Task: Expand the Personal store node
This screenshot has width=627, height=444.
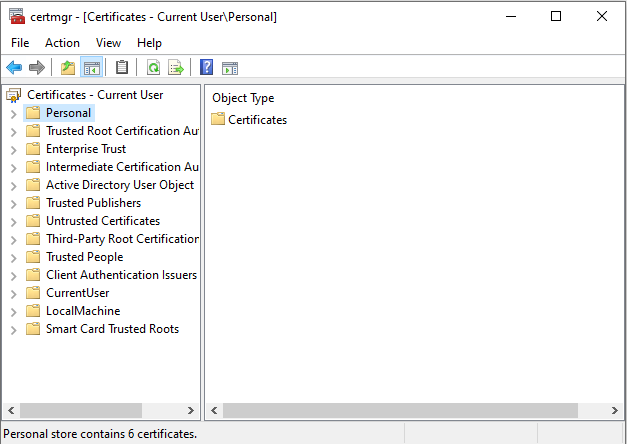Action: coord(14,114)
